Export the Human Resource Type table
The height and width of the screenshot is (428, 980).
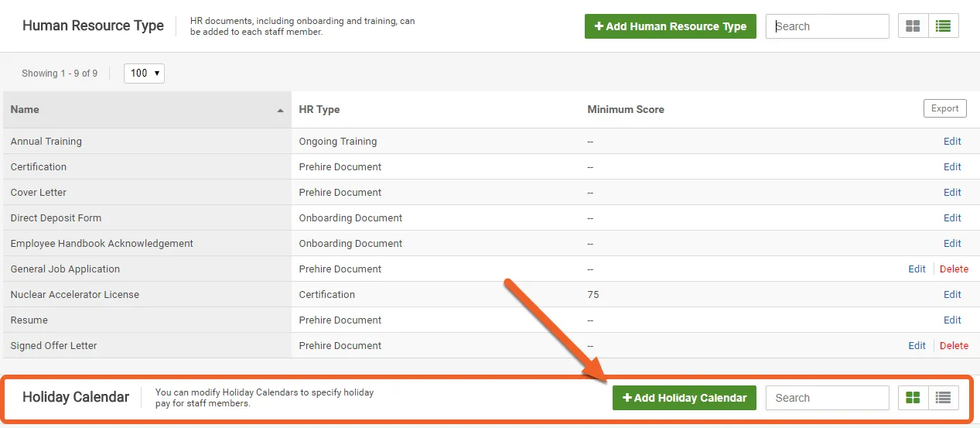click(945, 109)
